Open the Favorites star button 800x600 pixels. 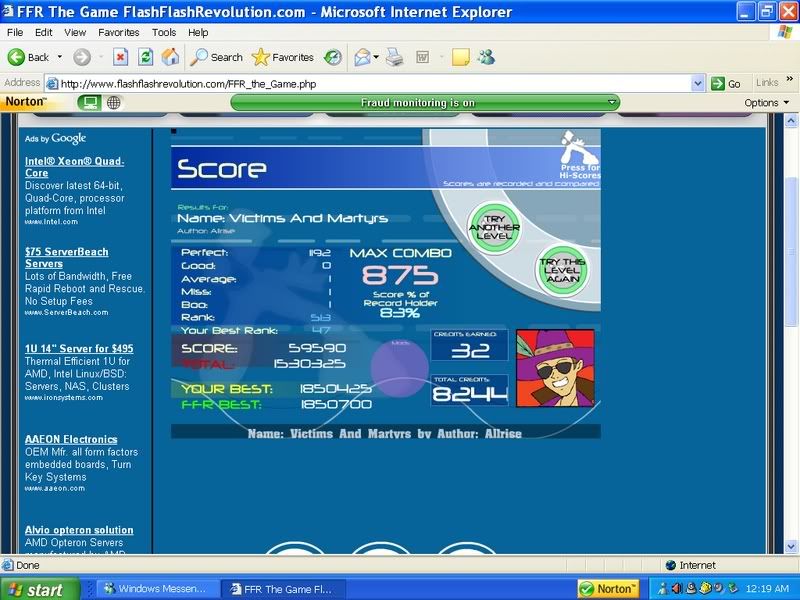pos(283,57)
